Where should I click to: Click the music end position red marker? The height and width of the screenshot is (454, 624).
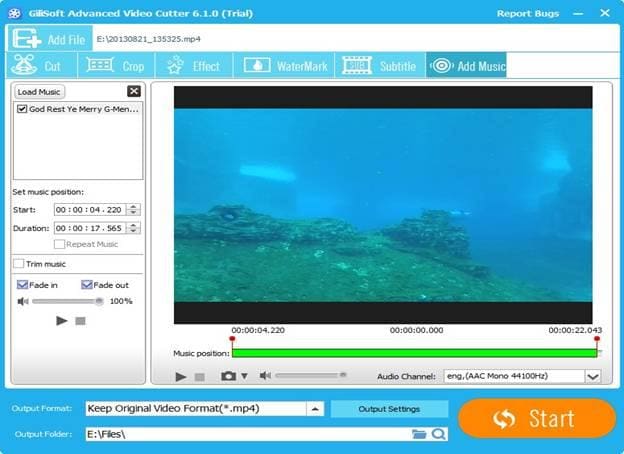click(597, 339)
